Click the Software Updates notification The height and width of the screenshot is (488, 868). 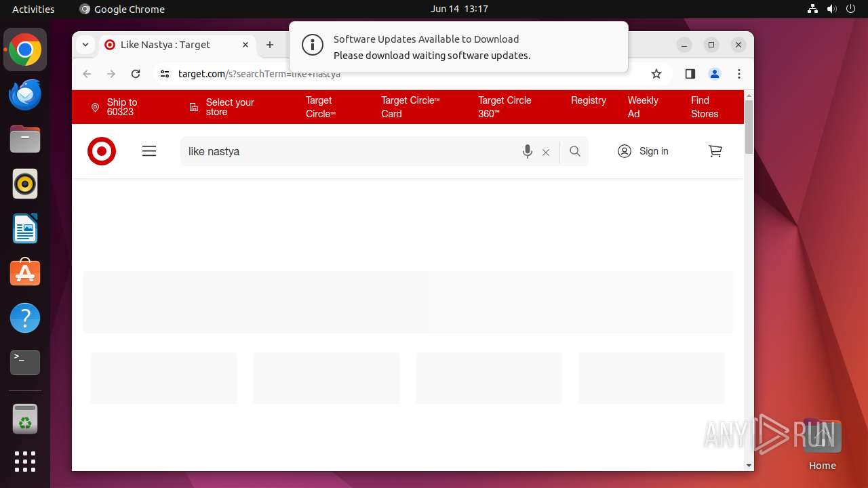pyautogui.click(x=458, y=47)
